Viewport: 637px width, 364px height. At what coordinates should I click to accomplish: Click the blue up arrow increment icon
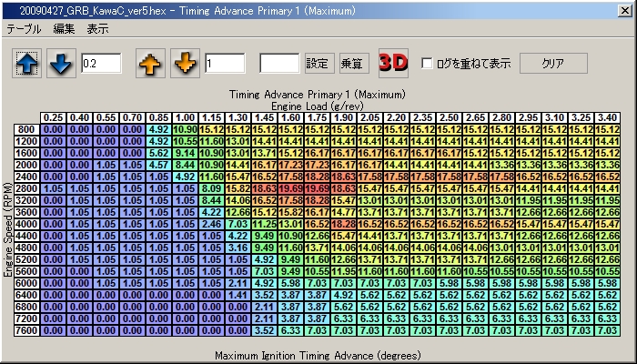[x=26, y=64]
